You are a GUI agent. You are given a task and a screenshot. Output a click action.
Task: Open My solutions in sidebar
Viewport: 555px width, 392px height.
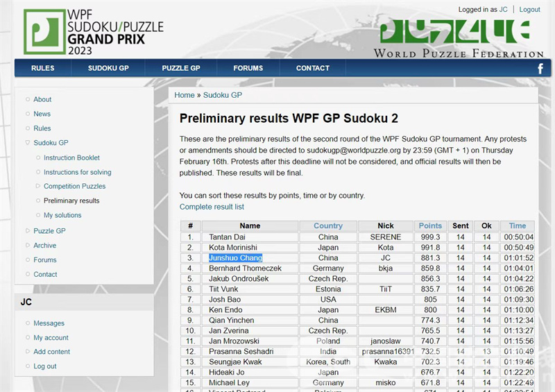click(62, 215)
